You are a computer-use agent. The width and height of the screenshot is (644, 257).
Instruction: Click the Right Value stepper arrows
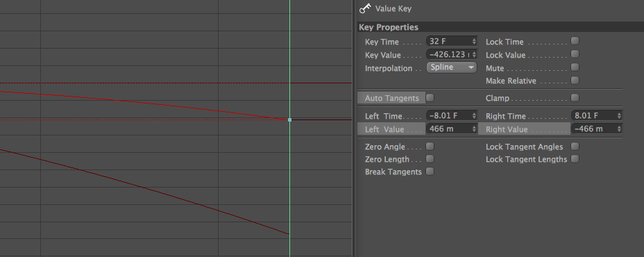coord(619,129)
